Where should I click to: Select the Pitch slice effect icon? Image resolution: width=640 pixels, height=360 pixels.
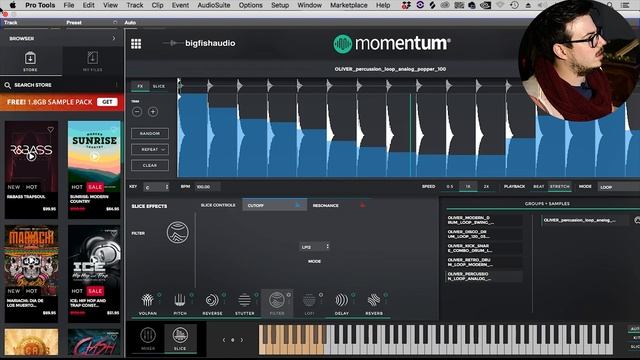coord(180,300)
